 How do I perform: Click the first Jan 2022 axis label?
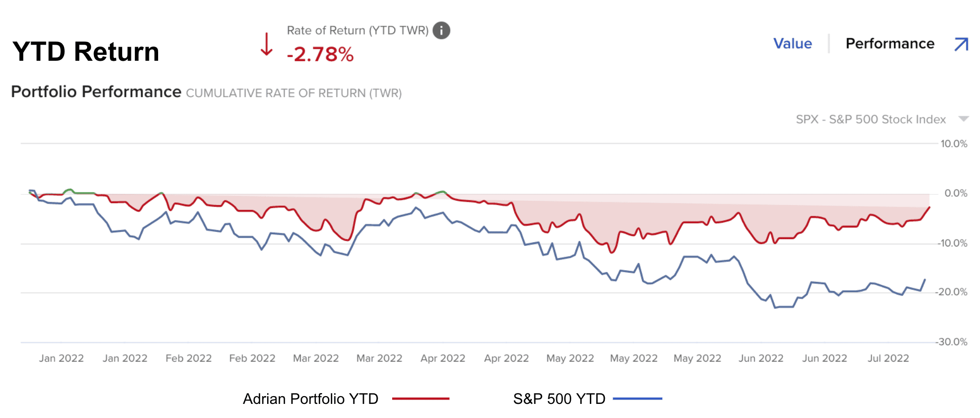pos(61,358)
